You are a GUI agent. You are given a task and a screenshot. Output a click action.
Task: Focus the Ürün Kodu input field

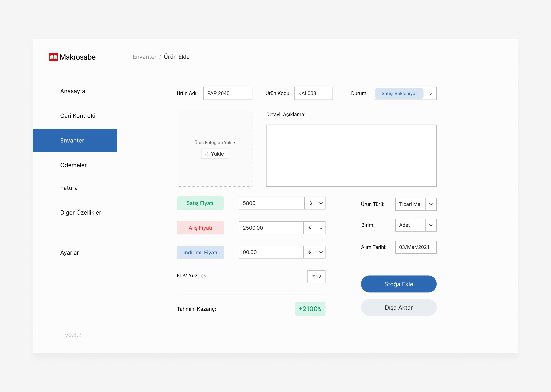point(313,93)
